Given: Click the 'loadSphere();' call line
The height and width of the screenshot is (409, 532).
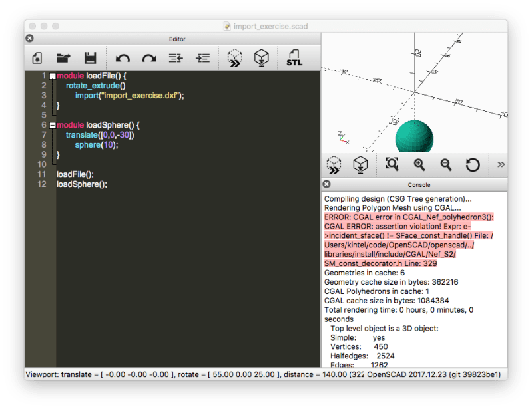Looking at the screenshot, I should click(x=82, y=184).
